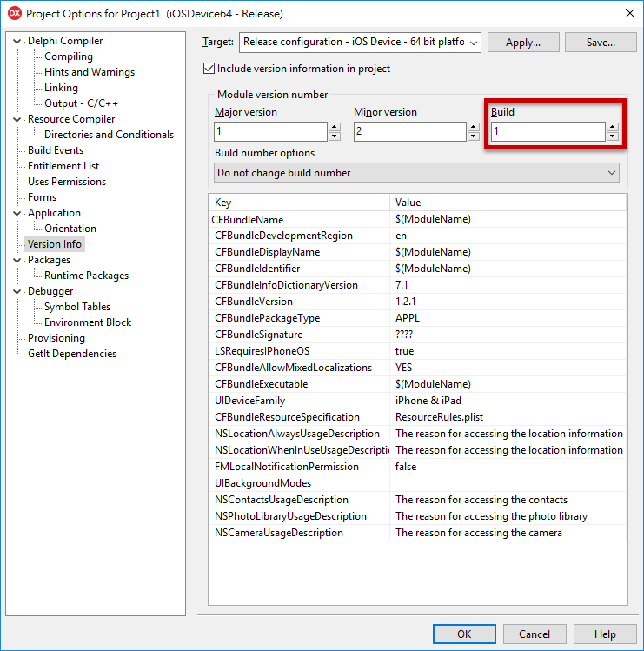Open Environment Block page
The width and height of the screenshot is (644, 651).
point(88,322)
